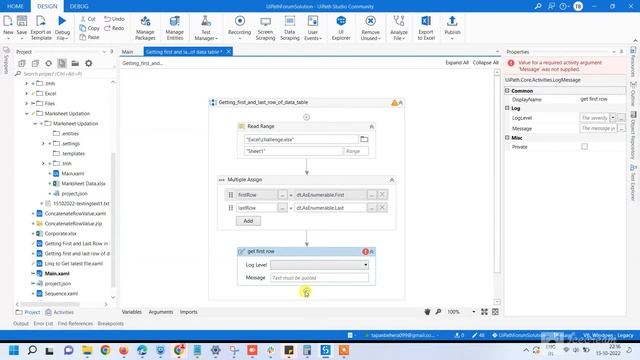Open Windows Start menu
640x360 pixels.
14,350
